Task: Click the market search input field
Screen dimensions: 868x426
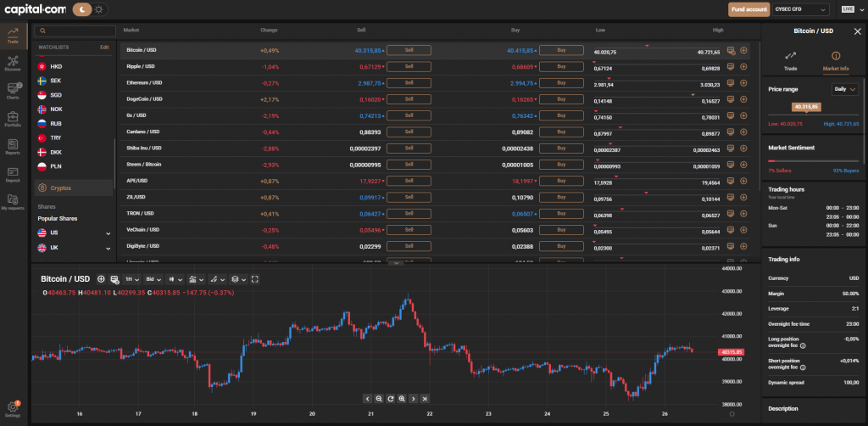Action: click(x=75, y=31)
